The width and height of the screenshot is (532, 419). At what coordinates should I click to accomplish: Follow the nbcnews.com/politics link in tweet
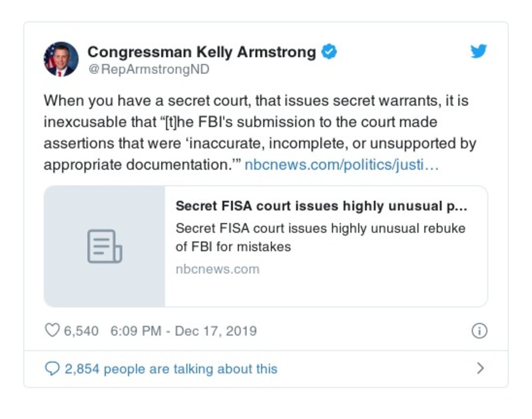point(342,165)
